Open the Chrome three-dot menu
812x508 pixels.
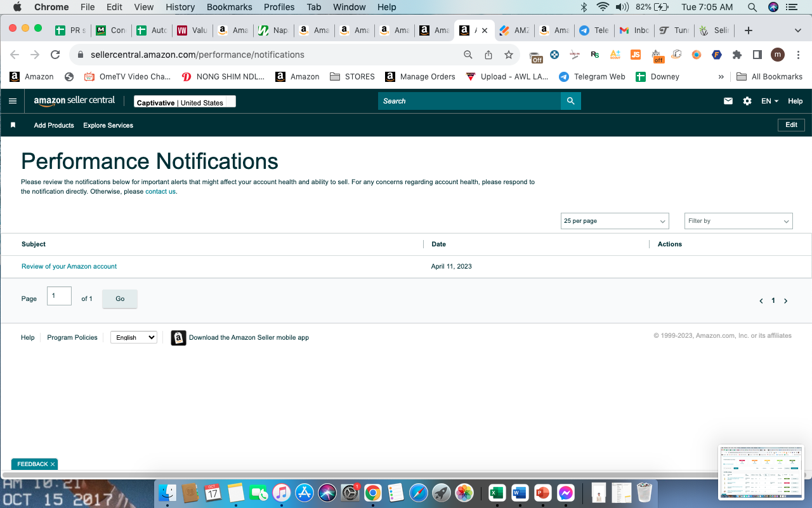798,55
